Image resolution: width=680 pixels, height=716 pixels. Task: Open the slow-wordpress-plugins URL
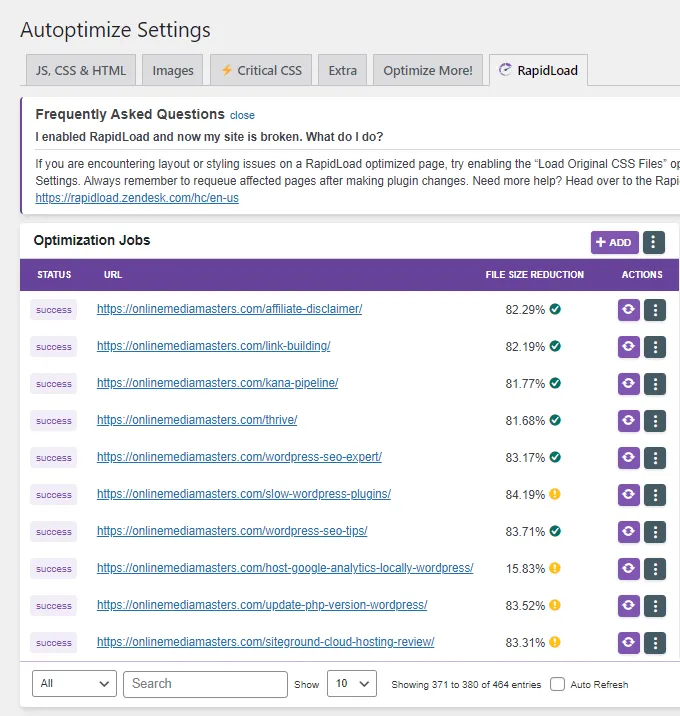244,494
